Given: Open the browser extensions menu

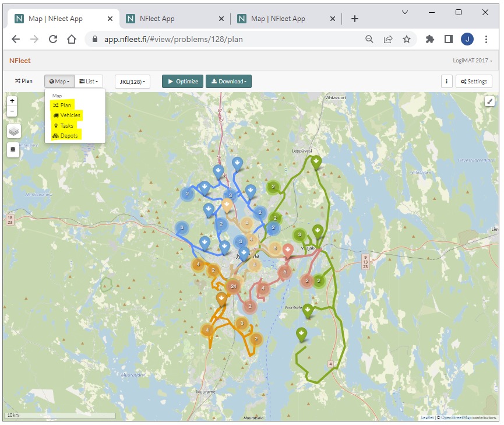Looking at the screenshot, I should 430,39.
